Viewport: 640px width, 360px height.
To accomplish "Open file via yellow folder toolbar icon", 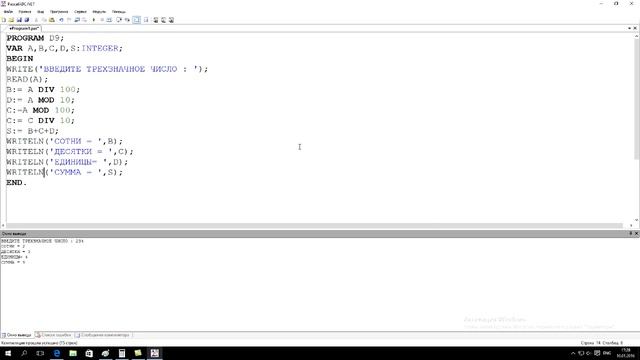I will click(11, 20).
